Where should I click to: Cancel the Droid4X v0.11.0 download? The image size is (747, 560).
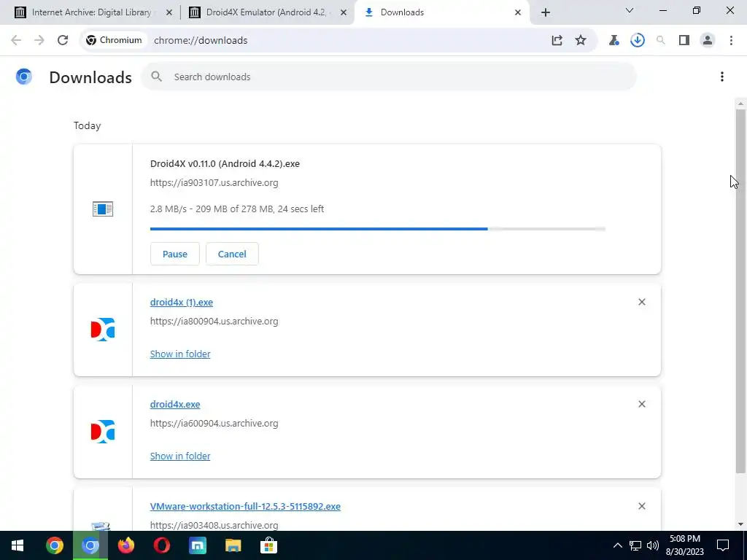[232, 254]
